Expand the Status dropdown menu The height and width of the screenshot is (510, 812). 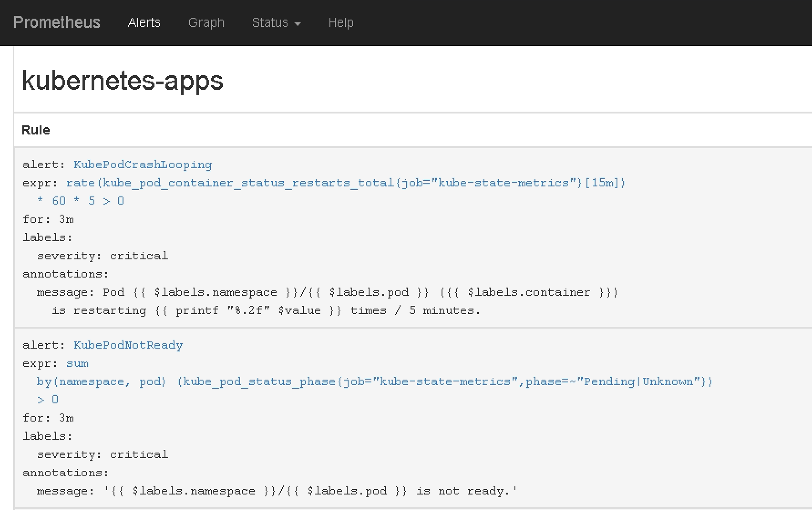270,22
